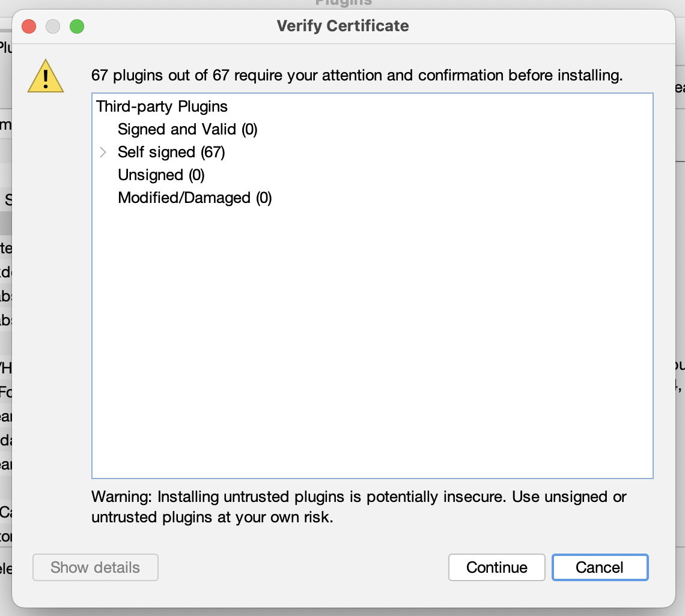Click the yellow warning triangle icon
The image size is (685, 616).
(46, 76)
